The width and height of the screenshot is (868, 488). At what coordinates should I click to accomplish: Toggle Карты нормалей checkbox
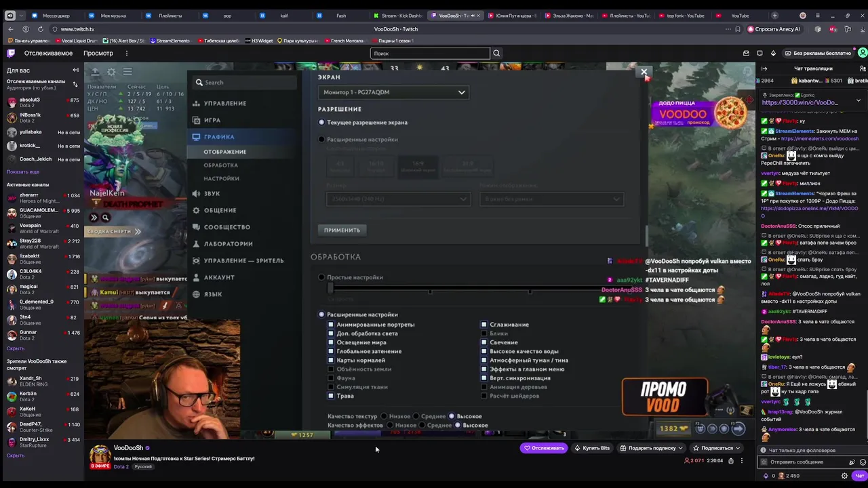(331, 360)
